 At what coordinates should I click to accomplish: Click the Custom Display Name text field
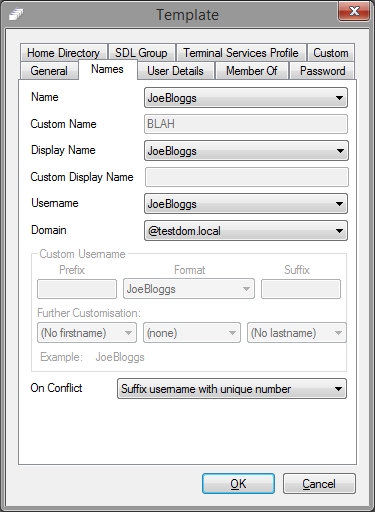pyautogui.click(x=247, y=177)
